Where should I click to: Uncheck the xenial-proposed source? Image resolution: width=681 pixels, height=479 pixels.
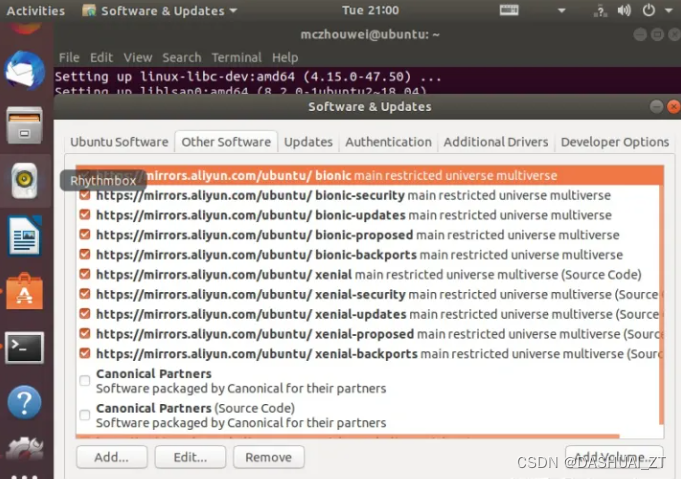point(85,334)
